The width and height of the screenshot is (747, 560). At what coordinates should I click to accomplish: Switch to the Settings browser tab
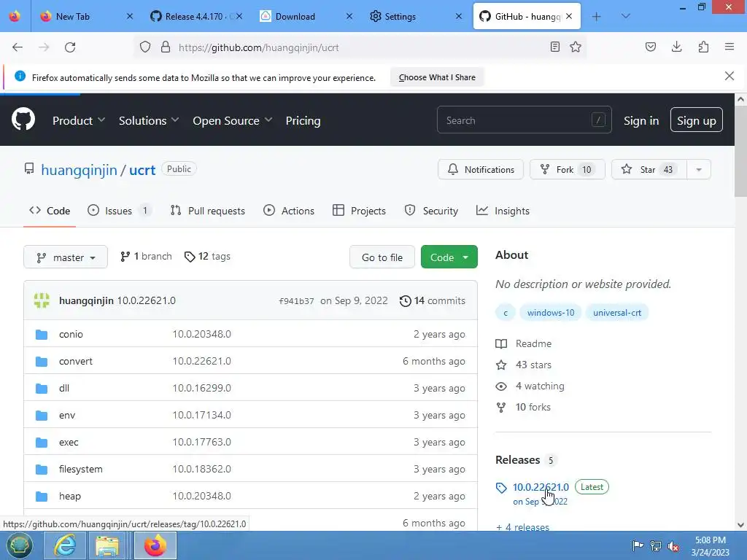click(x=414, y=16)
